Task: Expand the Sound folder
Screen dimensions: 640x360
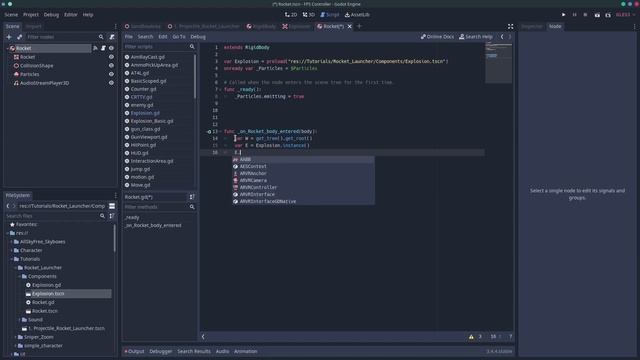Action: tap(20, 320)
